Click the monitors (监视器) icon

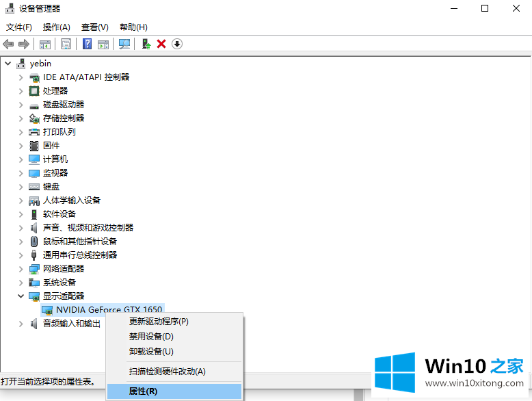pyautogui.click(x=34, y=173)
